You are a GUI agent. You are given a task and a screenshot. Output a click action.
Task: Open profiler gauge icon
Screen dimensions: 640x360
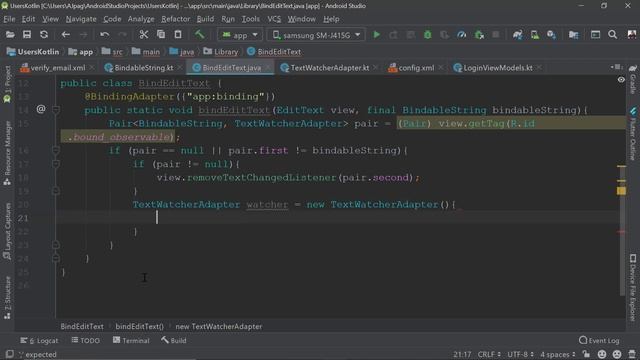coord(462,35)
